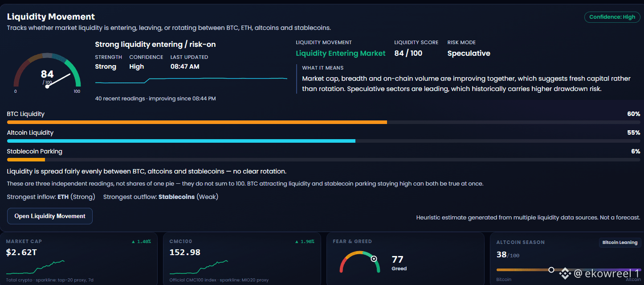Viewport: 644px width, 285px height.
Task: Click the 'BTC Liquidity' label
Action: [x=26, y=114]
